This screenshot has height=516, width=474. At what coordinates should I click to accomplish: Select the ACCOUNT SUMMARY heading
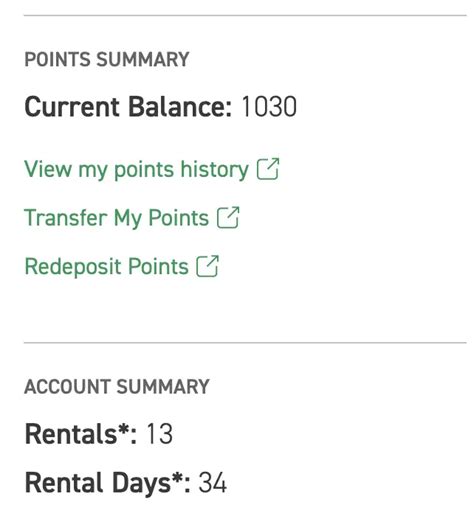117,387
